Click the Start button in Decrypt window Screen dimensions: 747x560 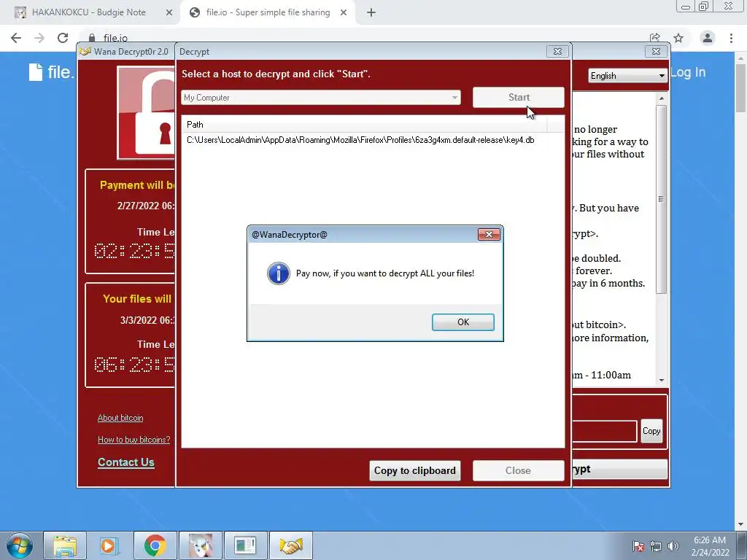pos(519,97)
